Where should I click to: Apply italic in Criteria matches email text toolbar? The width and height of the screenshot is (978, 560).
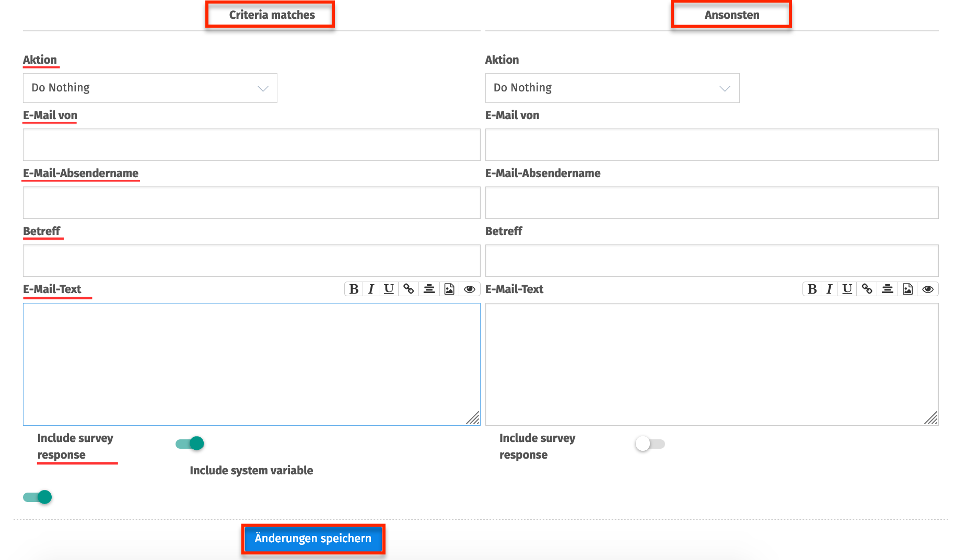pyautogui.click(x=371, y=289)
